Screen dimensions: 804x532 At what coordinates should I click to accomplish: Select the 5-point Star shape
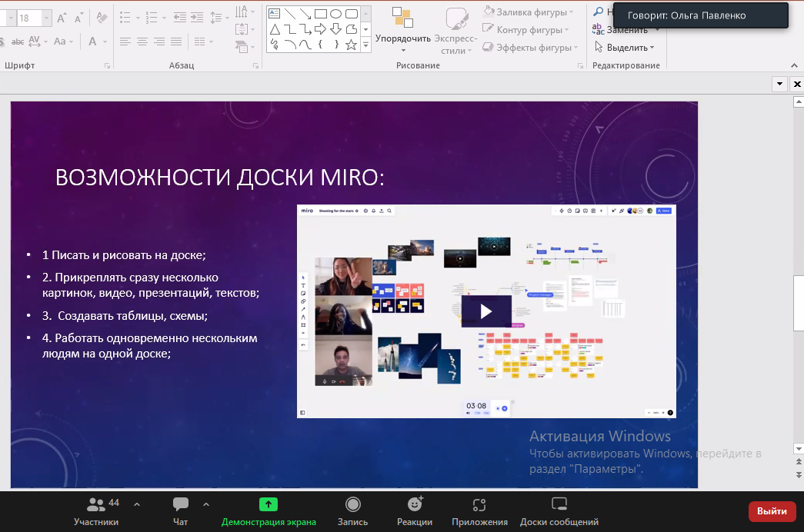click(352, 45)
